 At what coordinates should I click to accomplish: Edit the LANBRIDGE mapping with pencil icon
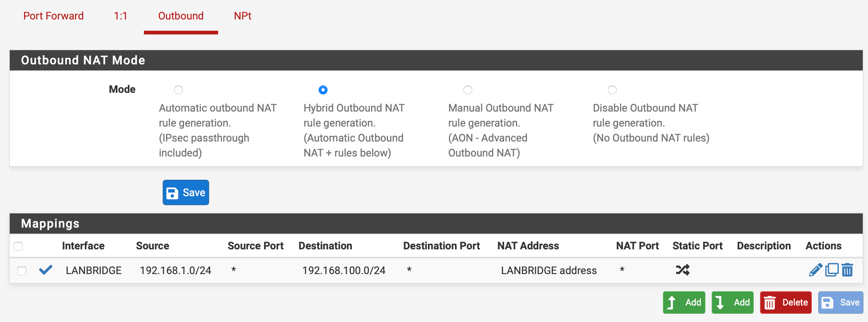(816, 270)
